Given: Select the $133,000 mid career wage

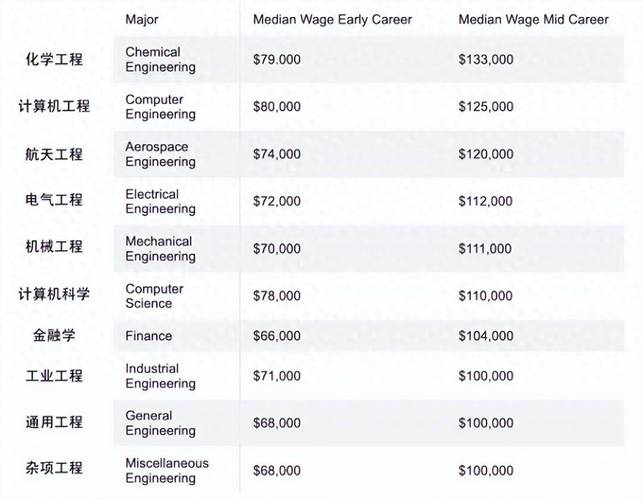Looking at the screenshot, I should click(486, 60).
